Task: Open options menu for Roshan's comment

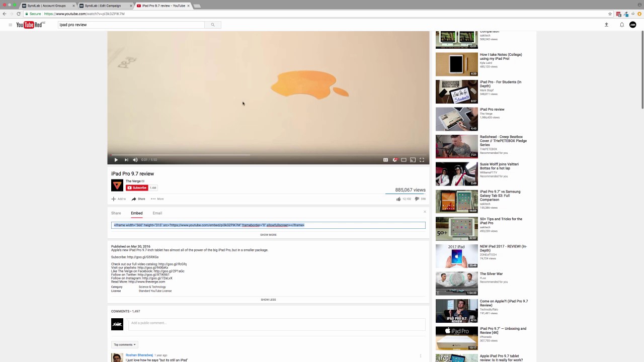Action: [421, 356]
